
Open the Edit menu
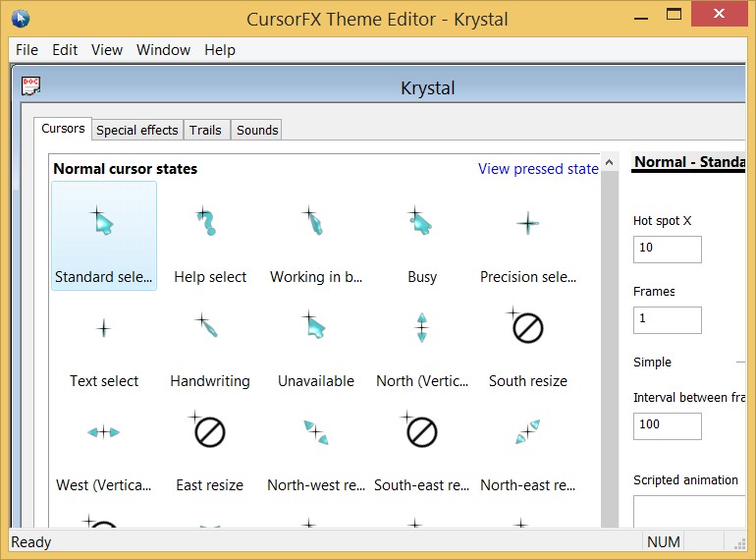click(x=65, y=50)
